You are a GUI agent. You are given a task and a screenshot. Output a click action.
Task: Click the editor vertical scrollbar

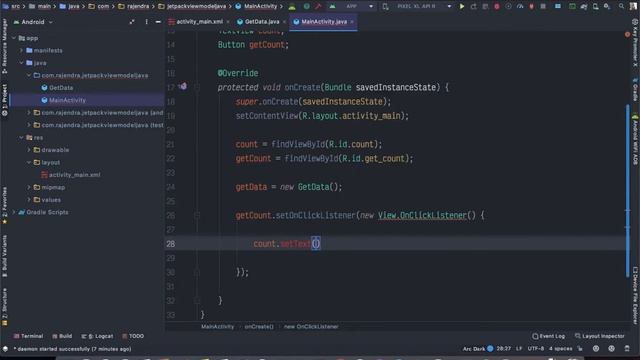pos(627,191)
